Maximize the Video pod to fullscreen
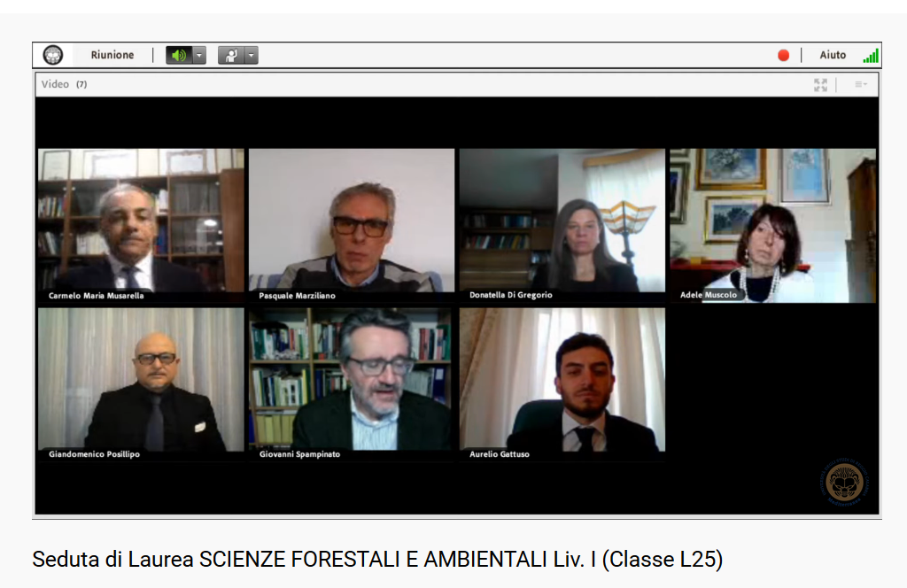Image resolution: width=907 pixels, height=588 pixels. click(820, 85)
